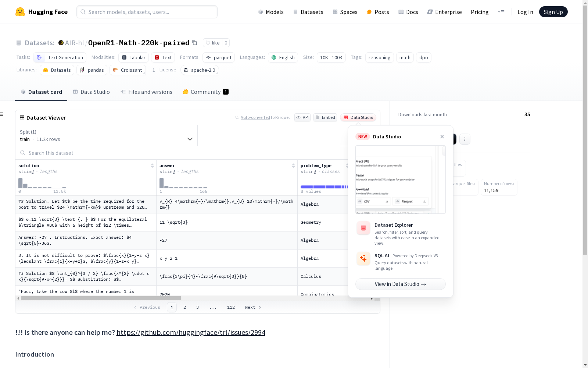Expand the train split dropdown
Screen dimensions: 588x368
(107, 135)
